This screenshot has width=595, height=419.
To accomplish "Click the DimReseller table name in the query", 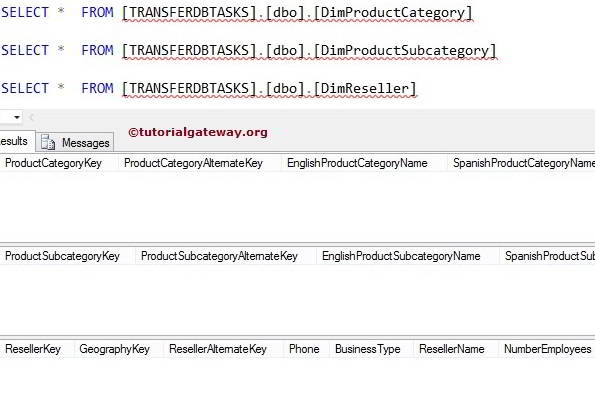I will pyautogui.click(x=365, y=89).
